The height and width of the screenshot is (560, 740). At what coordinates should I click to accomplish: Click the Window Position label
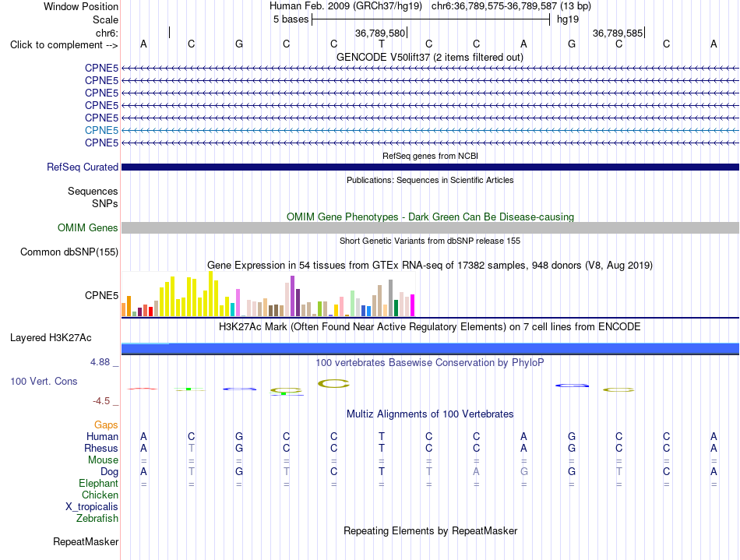coord(81,6)
